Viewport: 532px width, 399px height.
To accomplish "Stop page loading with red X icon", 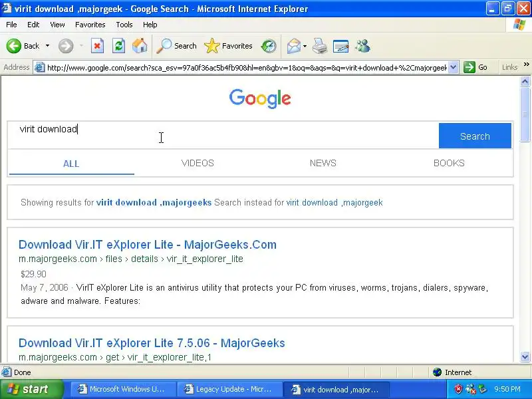I will coord(97,46).
